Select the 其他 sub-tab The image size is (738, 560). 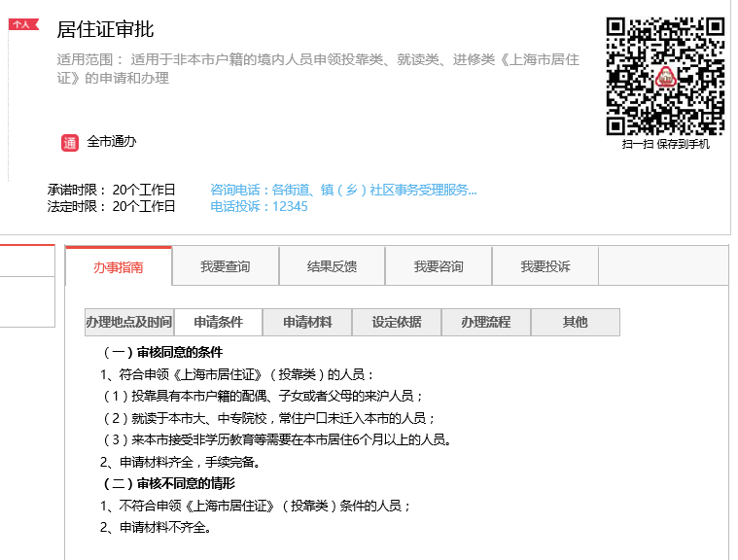[576, 322]
